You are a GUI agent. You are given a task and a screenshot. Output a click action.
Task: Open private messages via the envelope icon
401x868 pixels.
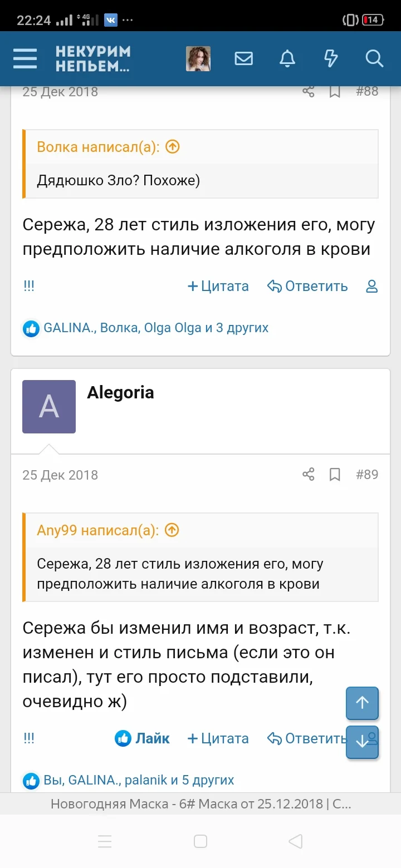tap(243, 58)
